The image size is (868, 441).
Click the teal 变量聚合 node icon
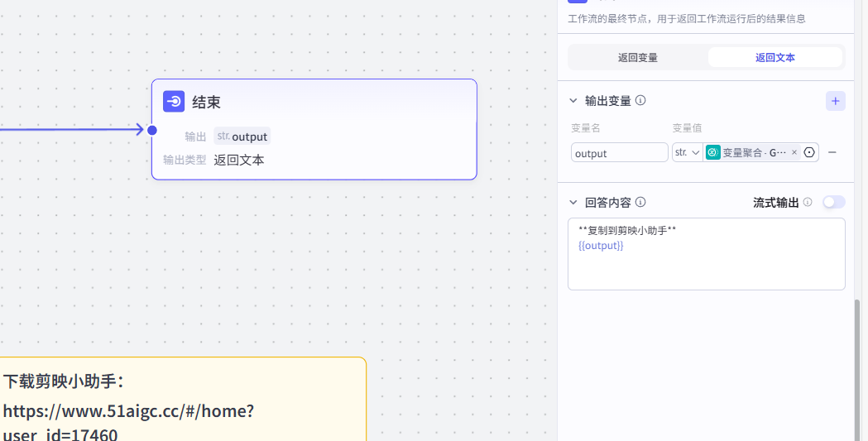tap(713, 152)
